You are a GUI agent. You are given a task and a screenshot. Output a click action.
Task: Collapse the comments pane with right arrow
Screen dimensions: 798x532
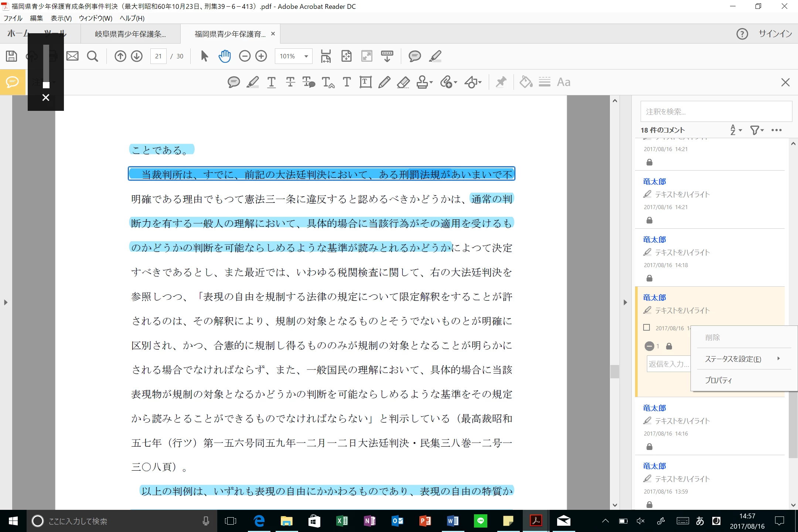[x=625, y=302]
